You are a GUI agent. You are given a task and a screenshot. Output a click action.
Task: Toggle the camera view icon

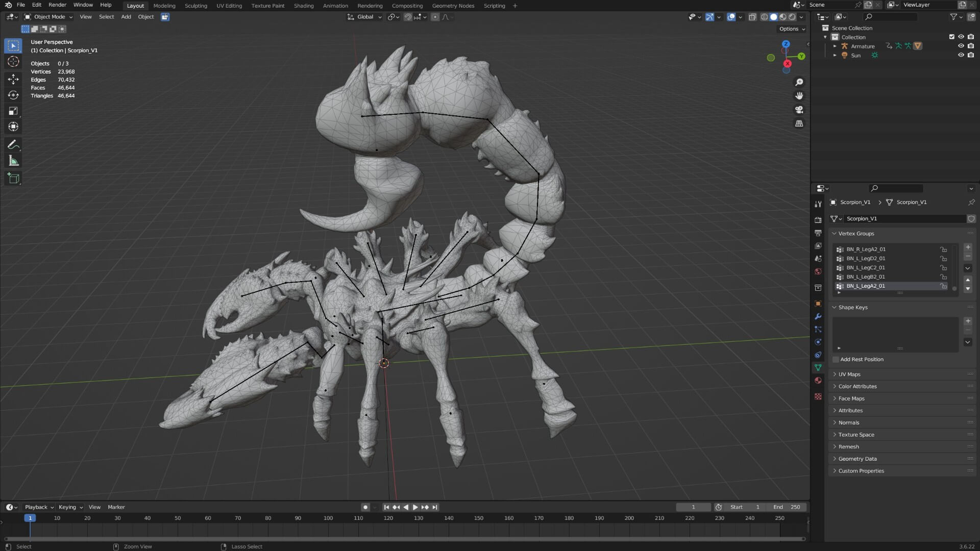point(799,110)
